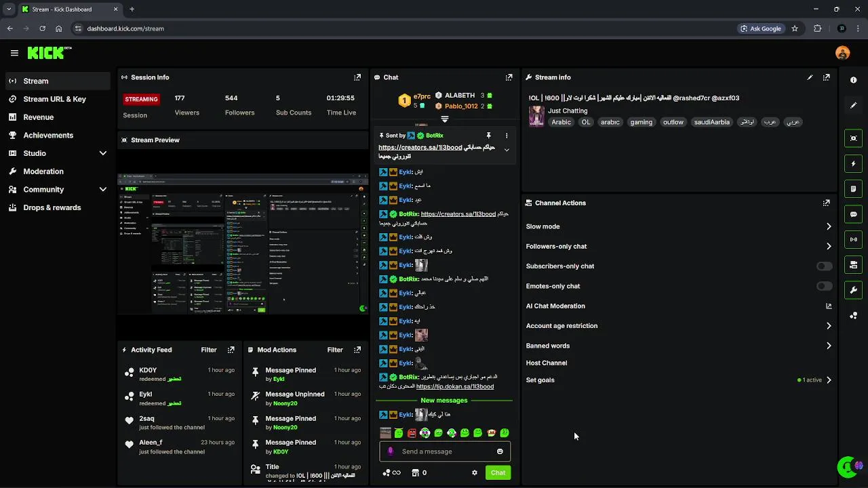Click Ask Google in browser toolbar
This screenshot has height=488, width=868.
coord(761,28)
